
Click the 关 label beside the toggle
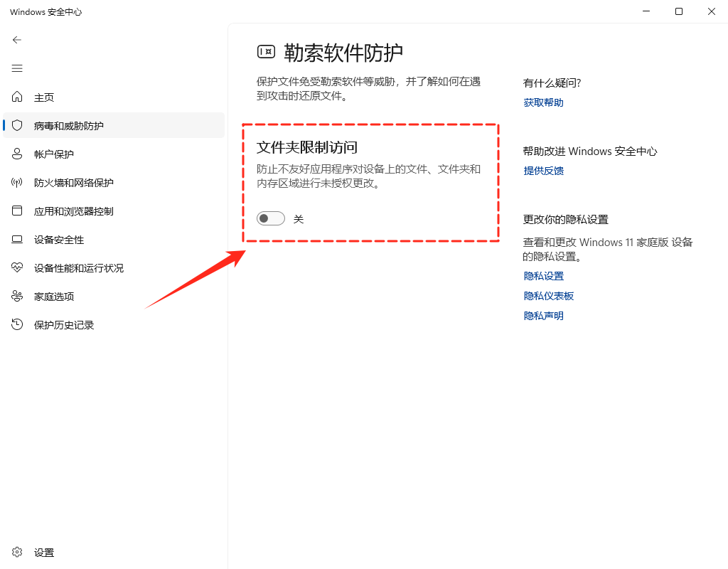(299, 219)
